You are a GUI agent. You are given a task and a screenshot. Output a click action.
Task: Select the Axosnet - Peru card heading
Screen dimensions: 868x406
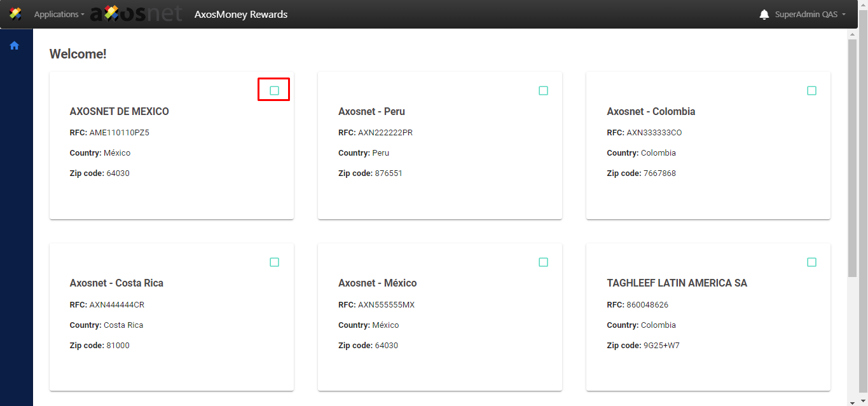(x=371, y=111)
